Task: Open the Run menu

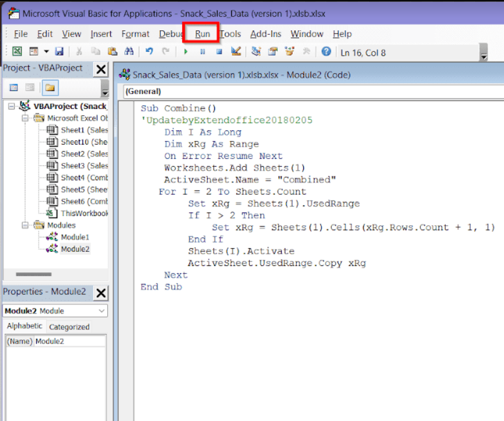Action: 202,34
